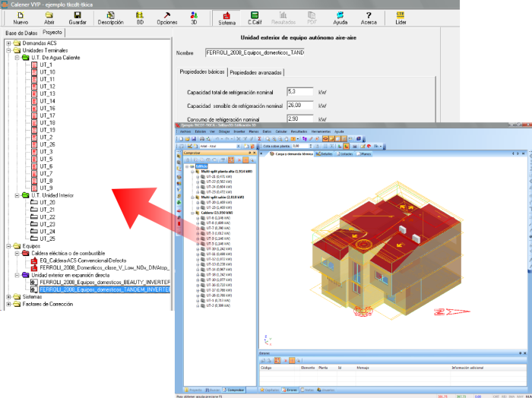Expand the Demandas ACS folder

8,43
